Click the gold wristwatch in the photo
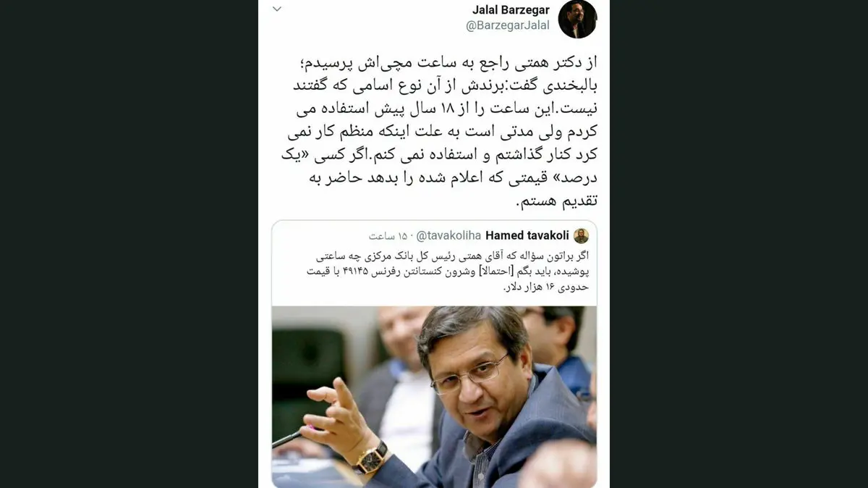This screenshot has height=488, width=868. click(x=371, y=458)
